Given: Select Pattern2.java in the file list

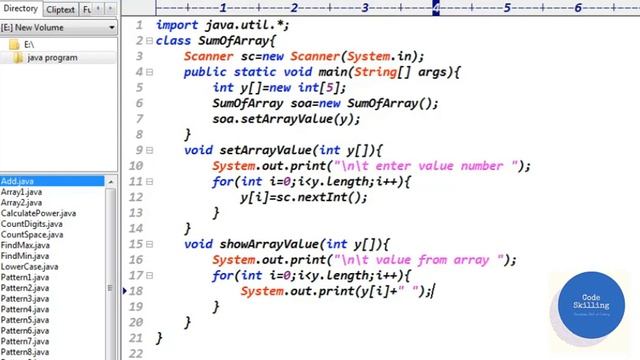Looking at the screenshot, I should click(24, 288).
